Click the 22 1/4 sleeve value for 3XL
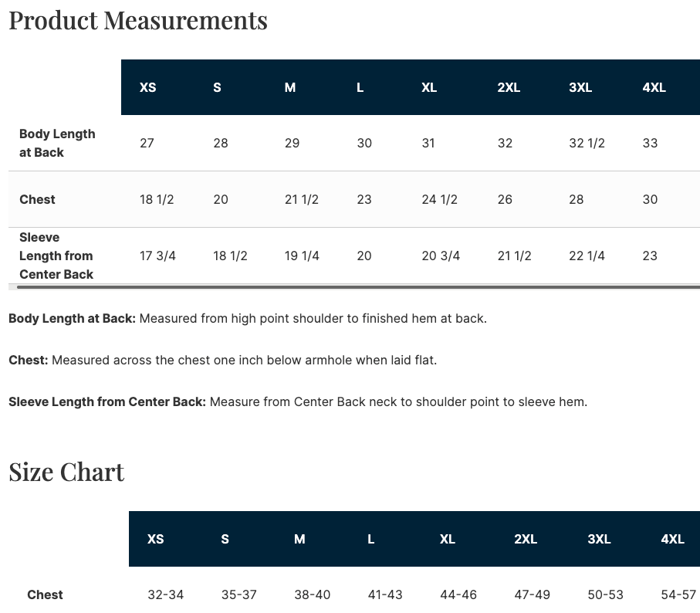Screen dimensions: 700x613 pos(587,256)
